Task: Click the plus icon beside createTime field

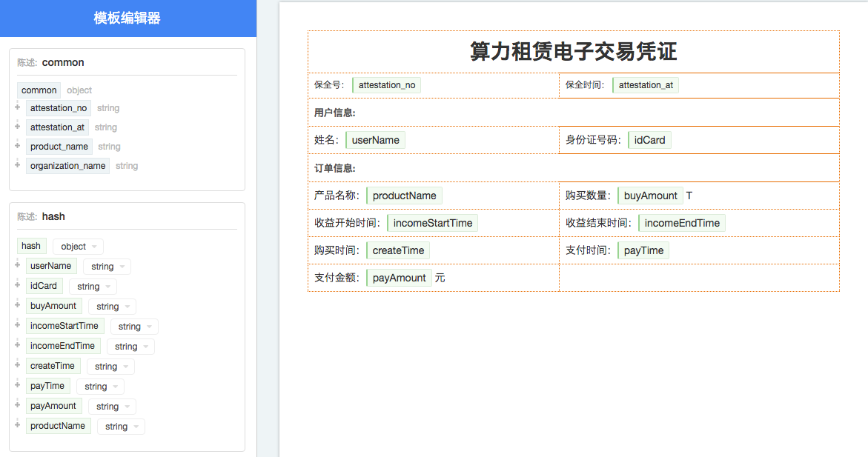Action: pyautogui.click(x=17, y=364)
